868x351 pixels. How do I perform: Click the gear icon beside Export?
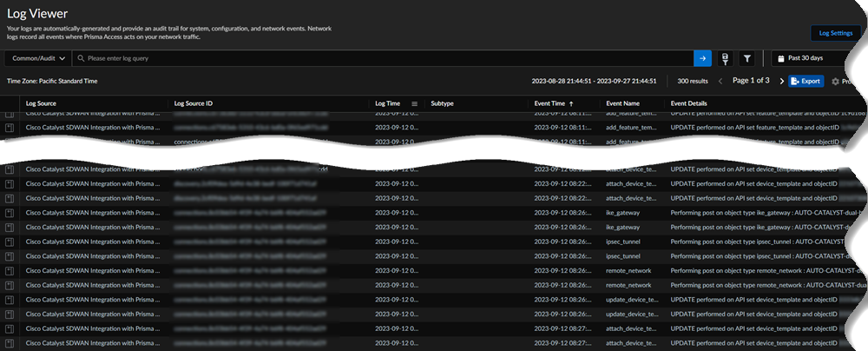pos(835,82)
